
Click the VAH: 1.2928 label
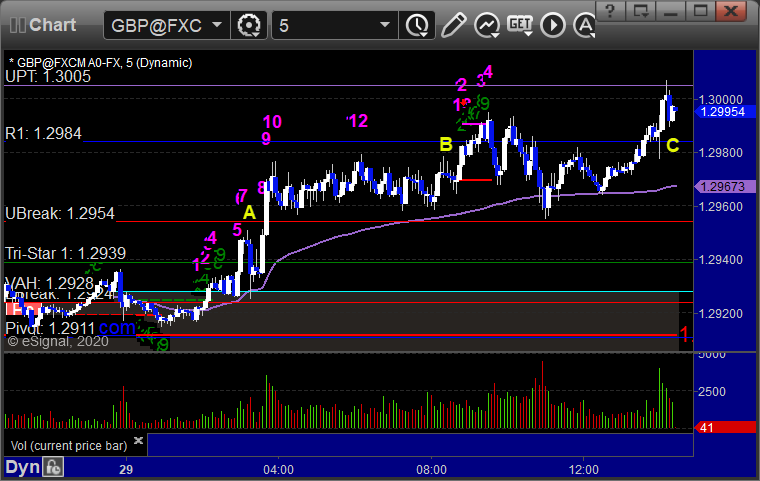point(49,283)
